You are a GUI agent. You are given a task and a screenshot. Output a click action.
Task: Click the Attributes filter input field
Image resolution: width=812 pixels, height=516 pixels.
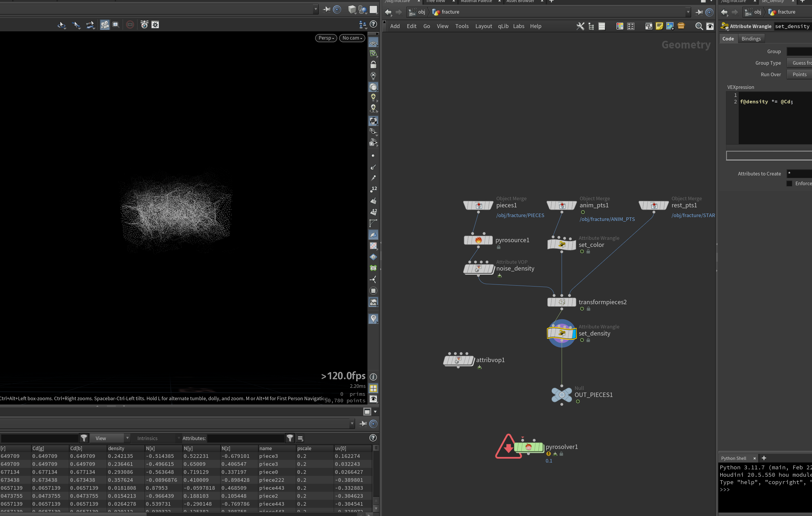click(x=245, y=438)
